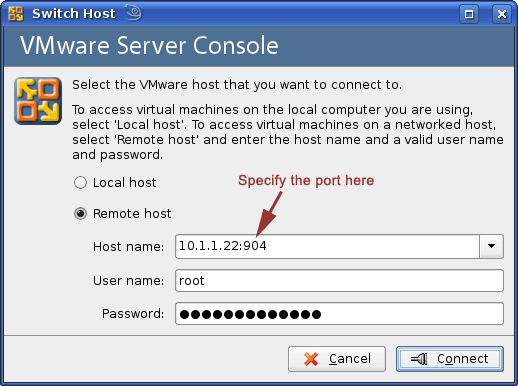518x386 pixels.
Task: Click the 'Host name:' label
Action: (129, 247)
